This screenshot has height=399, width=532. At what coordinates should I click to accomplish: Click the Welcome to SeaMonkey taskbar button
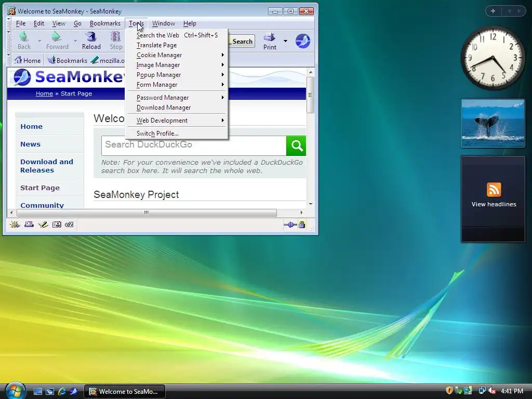point(125,392)
